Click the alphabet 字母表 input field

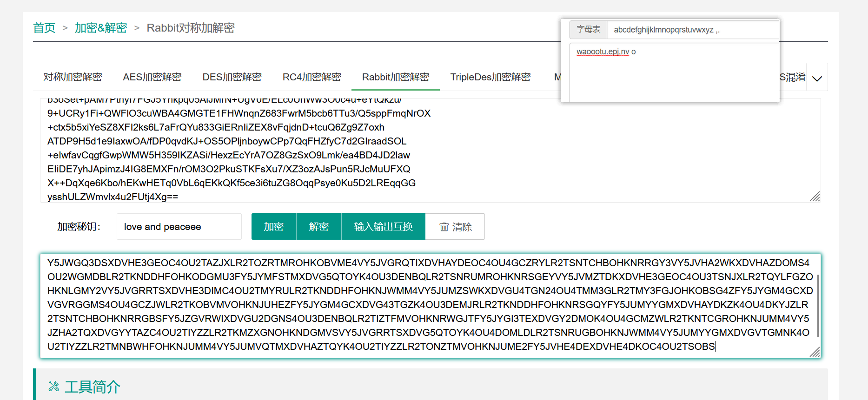(692, 30)
